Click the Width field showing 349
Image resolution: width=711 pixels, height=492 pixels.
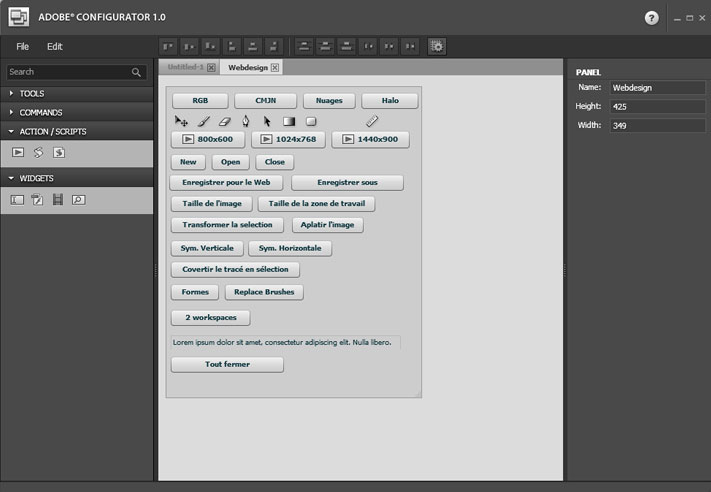657,126
